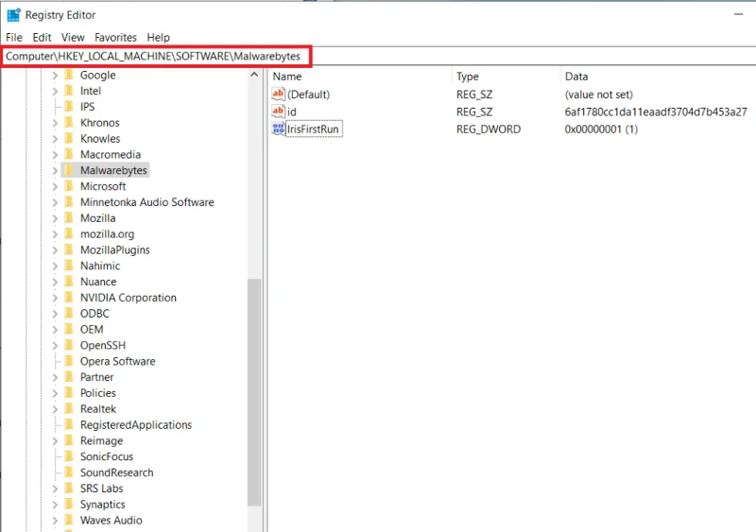Open the Help menu
This screenshot has height=532, width=756.
158,37
